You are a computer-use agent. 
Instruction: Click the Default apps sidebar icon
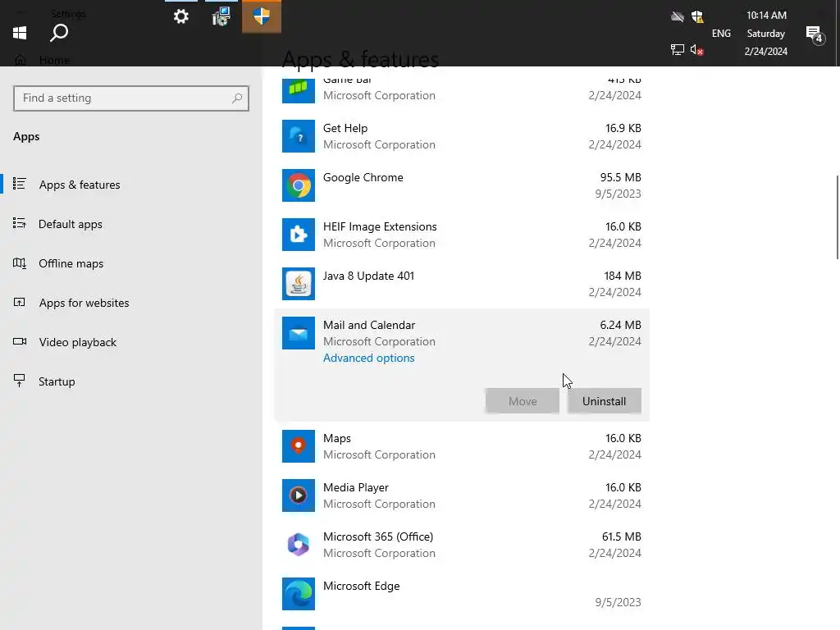[x=20, y=223]
